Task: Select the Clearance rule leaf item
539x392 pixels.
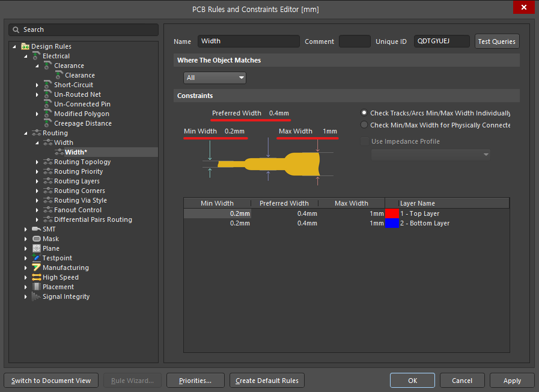Action: click(x=80, y=75)
